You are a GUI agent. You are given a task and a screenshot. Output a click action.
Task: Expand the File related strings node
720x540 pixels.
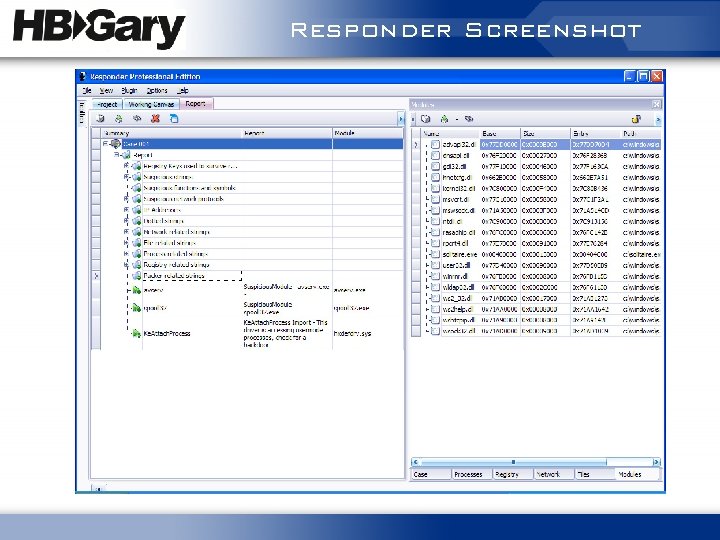pyautogui.click(x=126, y=243)
